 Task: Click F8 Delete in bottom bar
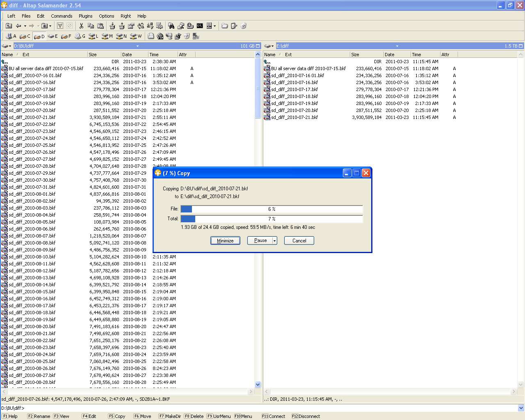point(194,416)
